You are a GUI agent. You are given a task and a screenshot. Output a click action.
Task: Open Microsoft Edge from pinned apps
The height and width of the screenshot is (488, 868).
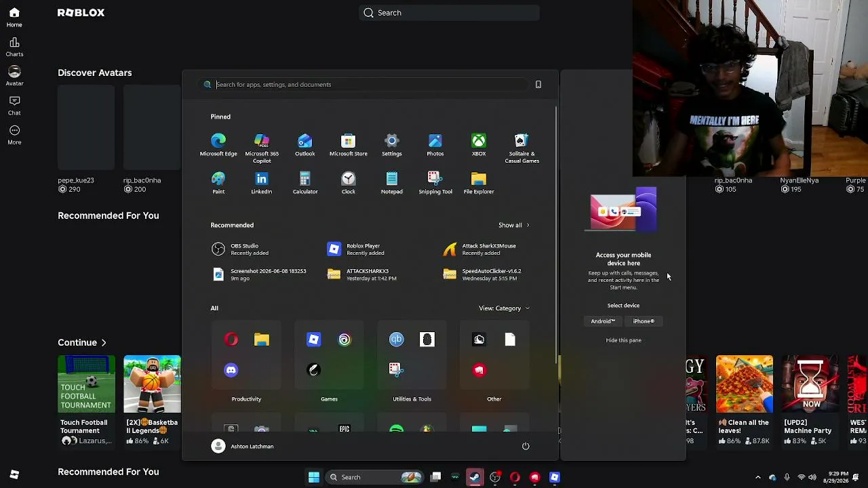click(x=218, y=145)
